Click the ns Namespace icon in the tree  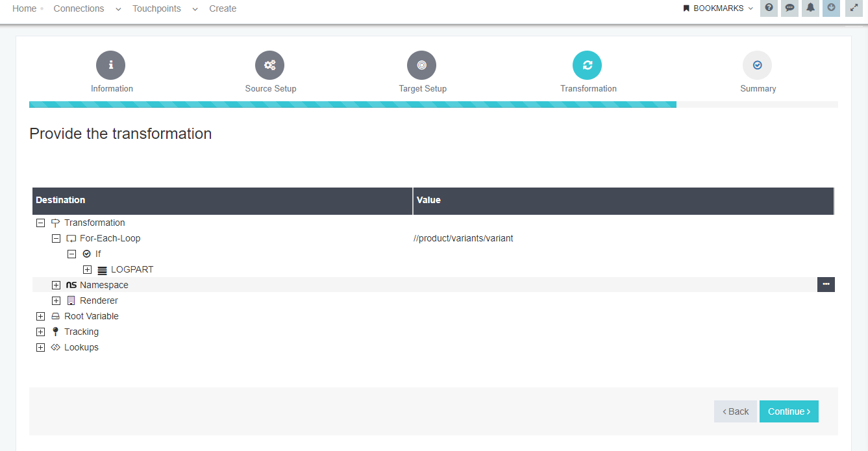click(x=70, y=284)
